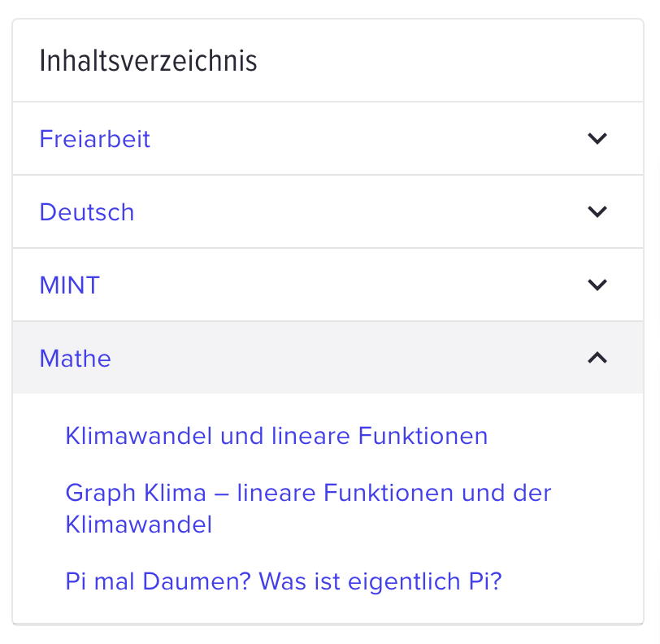Click the Inhaltsverzeichnis title
Image resolution: width=660 pixels, height=644 pixels.
[148, 61]
